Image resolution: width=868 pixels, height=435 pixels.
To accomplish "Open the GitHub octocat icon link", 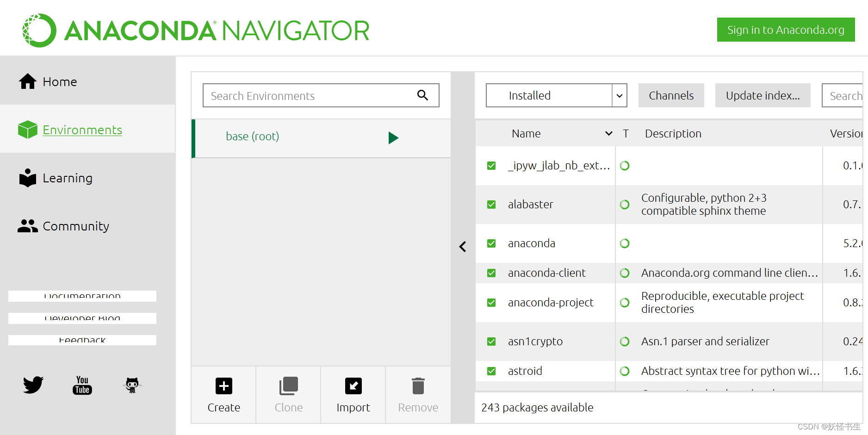I will pyautogui.click(x=132, y=385).
